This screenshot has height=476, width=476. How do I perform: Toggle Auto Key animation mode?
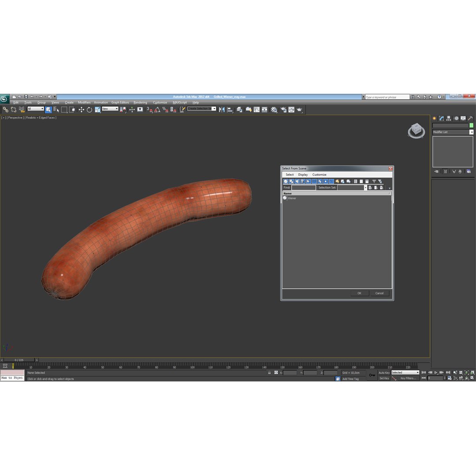pos(384,372)
